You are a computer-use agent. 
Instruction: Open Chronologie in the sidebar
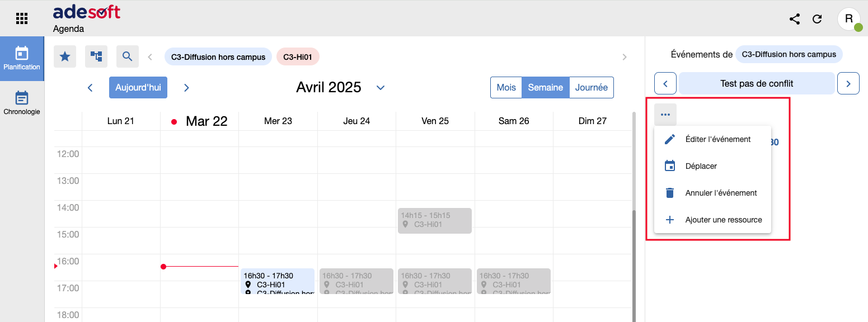22,103
